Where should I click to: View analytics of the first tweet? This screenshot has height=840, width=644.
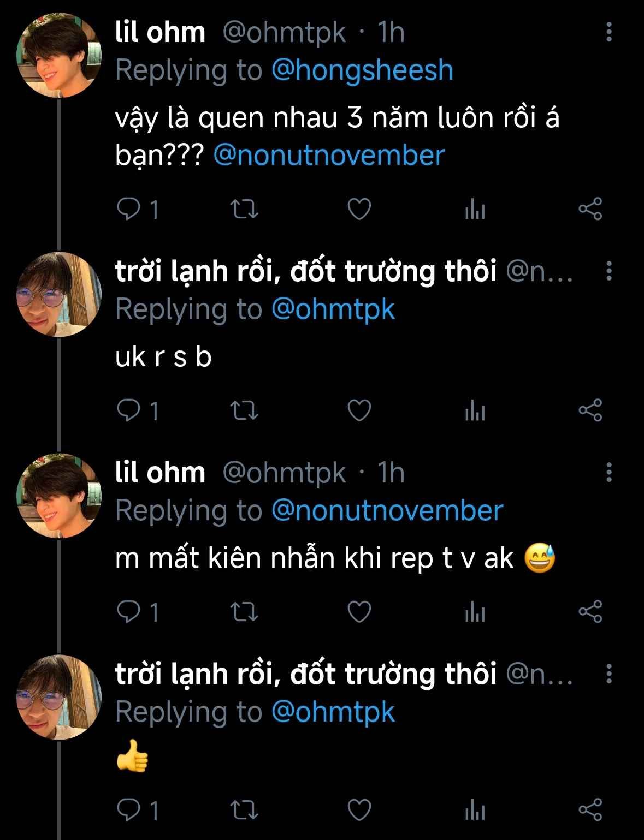tap(475, 210)
